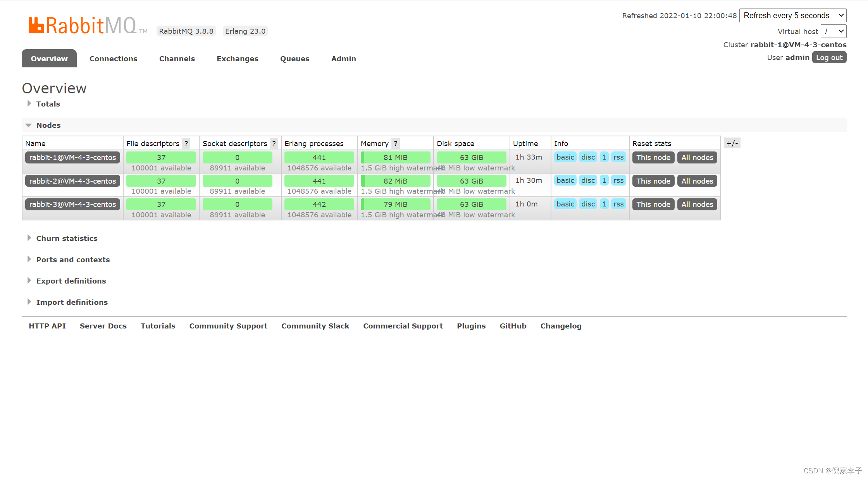
Task: Click the RabbitMQ logo
Action: click(82, 26)
